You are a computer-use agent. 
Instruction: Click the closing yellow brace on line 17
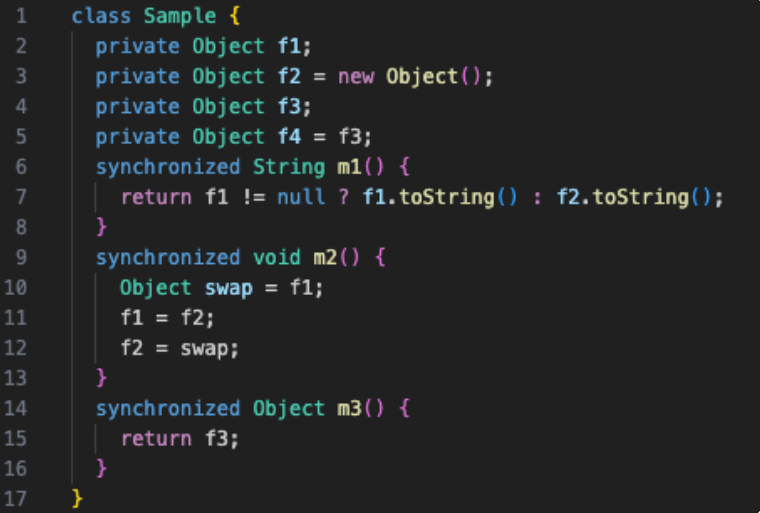(x=78, y=498)
